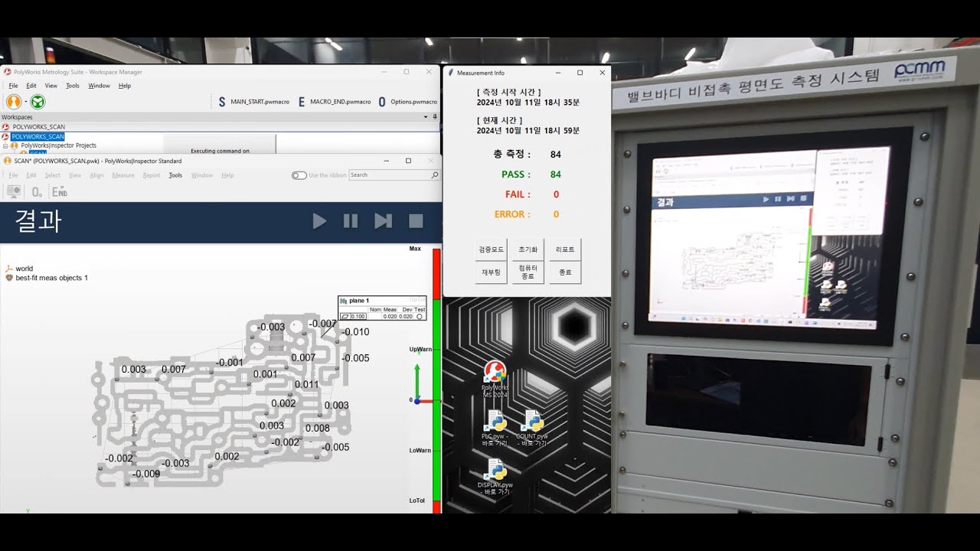The image size is (980, 551).
Task: Open PLC.pyw desktop shortcut
Action: (495, 429)
